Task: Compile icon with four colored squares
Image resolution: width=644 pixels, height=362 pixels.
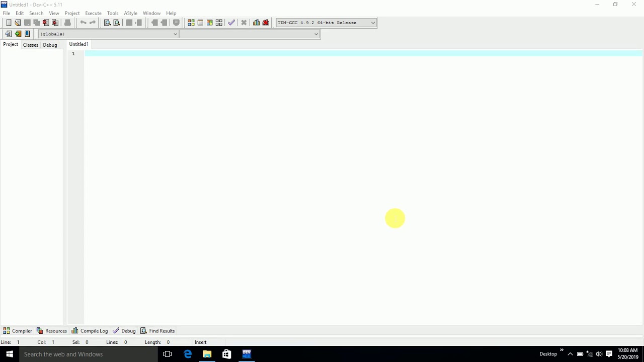Action: 191,23
